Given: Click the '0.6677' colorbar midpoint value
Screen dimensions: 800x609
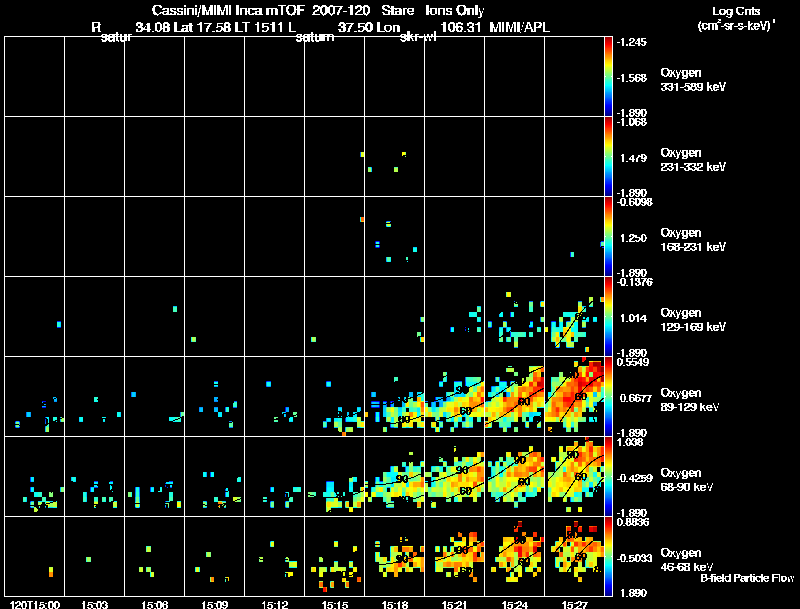Looking at the screenshot, I should pyautogui.click(x=636, y=398).
